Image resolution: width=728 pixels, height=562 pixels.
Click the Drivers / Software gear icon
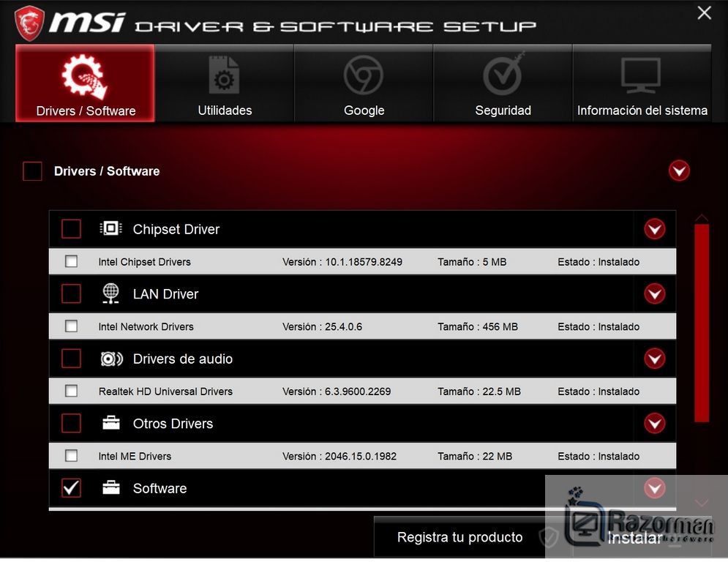(x=85, y=77)
